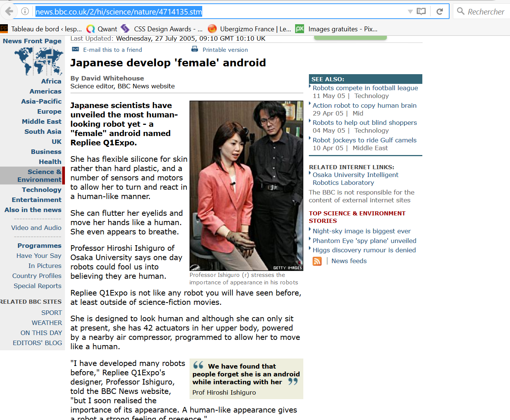Click the printer icon
The image size is (510, 420).
(x=195, y=49)
